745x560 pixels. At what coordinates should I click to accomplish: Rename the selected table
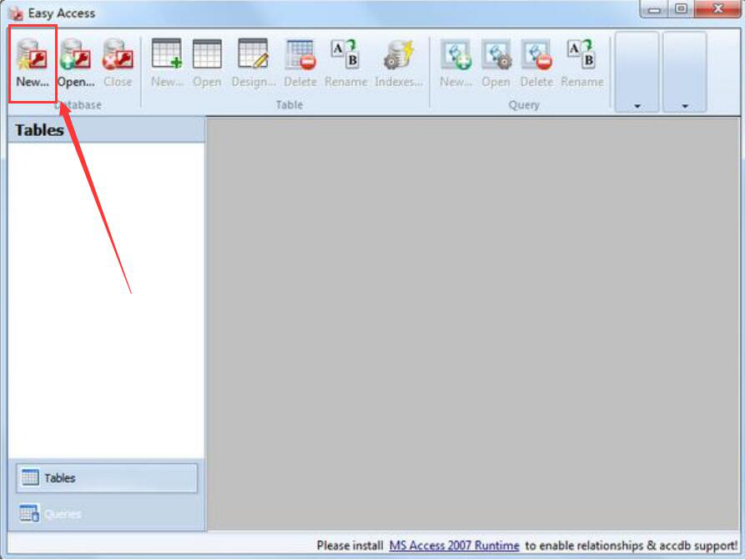point(346,63)
